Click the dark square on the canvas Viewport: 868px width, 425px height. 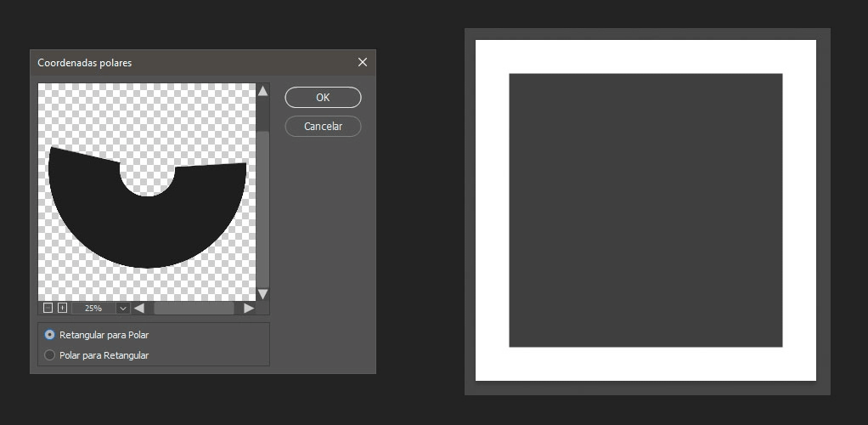[x=645, y=210]
